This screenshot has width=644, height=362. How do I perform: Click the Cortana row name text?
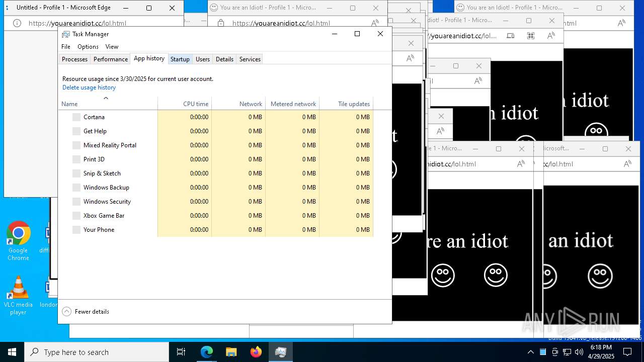click(x=94, y=117)
